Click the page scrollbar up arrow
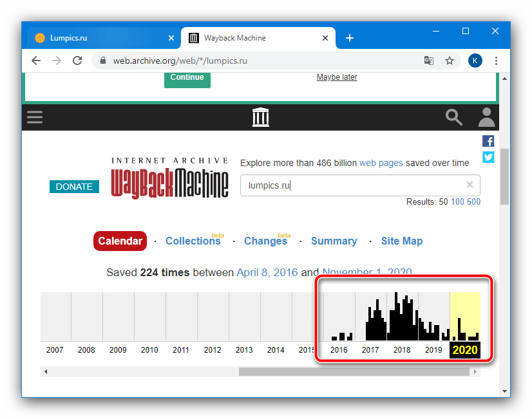Image resolution: width=532 pixels, height=419 pixels. click(504, 79)
